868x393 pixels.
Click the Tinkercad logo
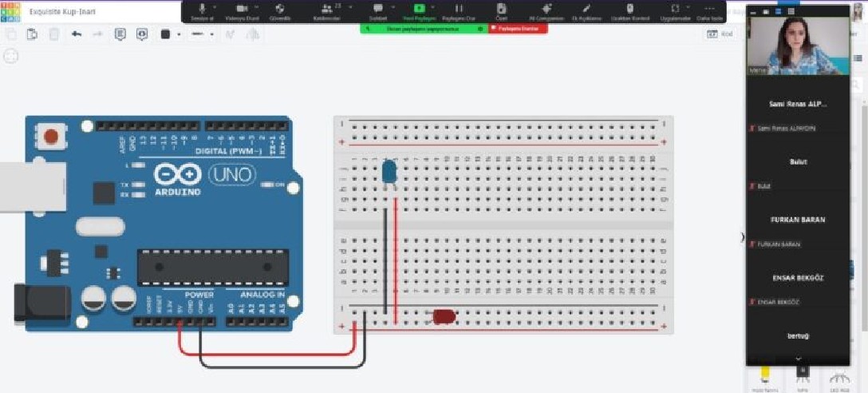tap(11, 13)
